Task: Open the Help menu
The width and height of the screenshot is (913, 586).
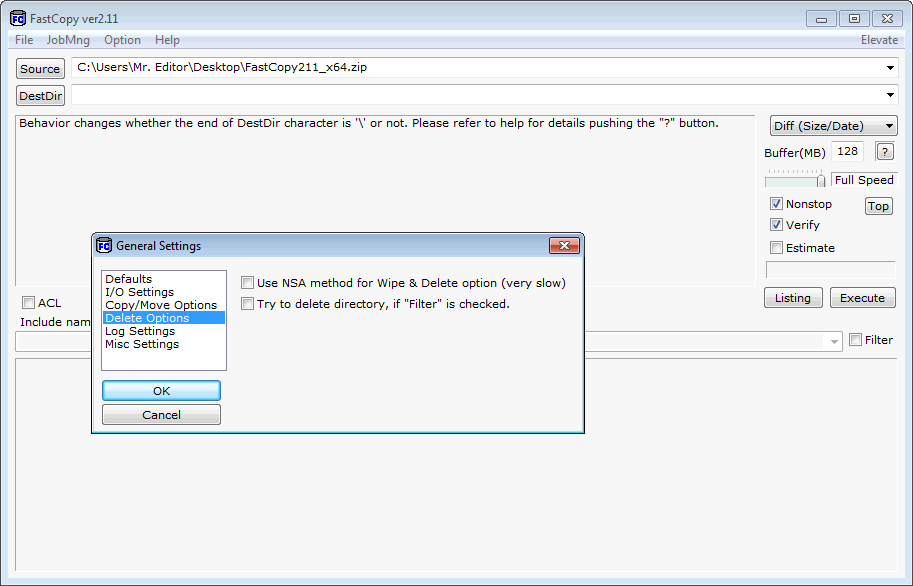Action: pos(167,40)
